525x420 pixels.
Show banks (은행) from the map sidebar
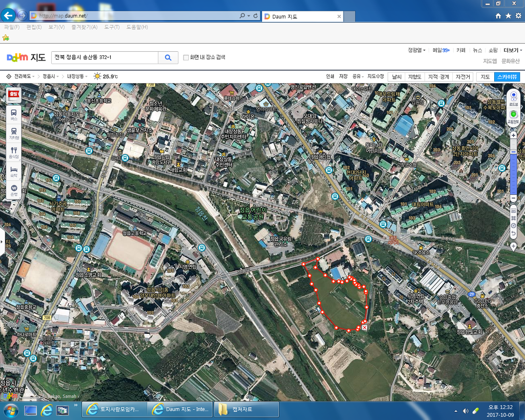tap(14, 190)
